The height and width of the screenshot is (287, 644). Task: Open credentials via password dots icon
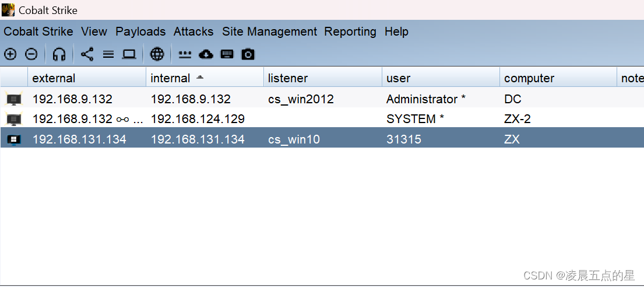point(185,54)
